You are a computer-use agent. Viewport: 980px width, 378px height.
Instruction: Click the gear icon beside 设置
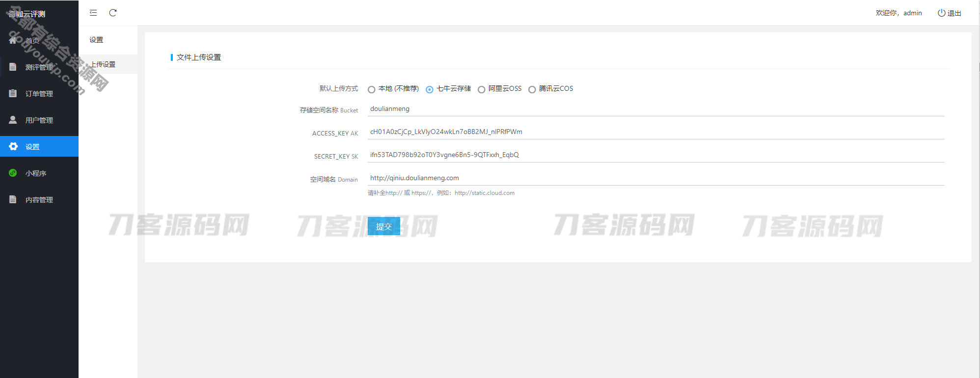click(13, 146)
